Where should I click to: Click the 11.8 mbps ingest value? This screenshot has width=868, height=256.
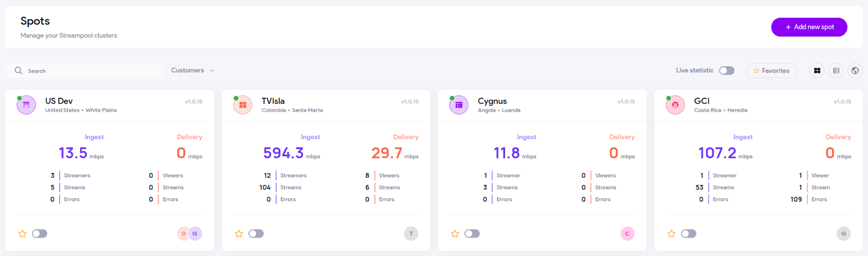tap(515, 153)
